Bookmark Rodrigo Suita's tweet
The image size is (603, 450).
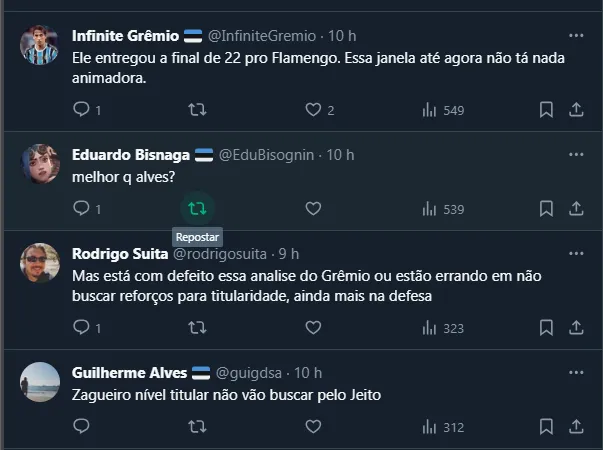(x=546, y=327)
